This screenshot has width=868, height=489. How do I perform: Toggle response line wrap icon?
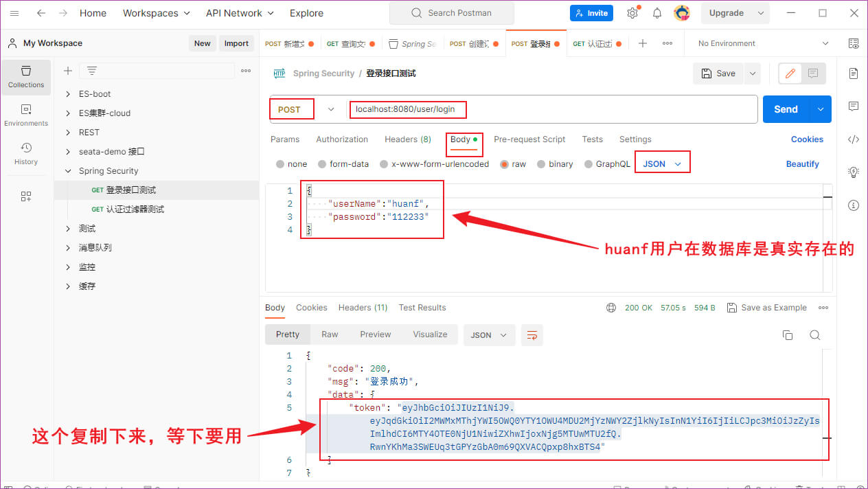click(532, 335)
